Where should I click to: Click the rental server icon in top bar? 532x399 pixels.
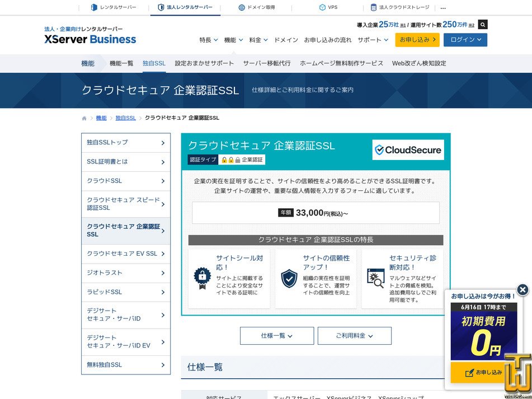pos(94,7)
